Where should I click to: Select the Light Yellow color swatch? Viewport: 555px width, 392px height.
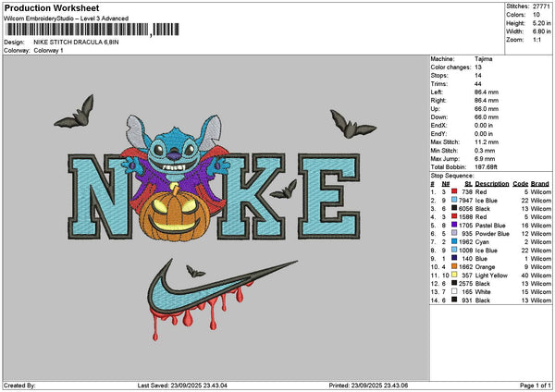pyautogui.click(x=455, y=275)
